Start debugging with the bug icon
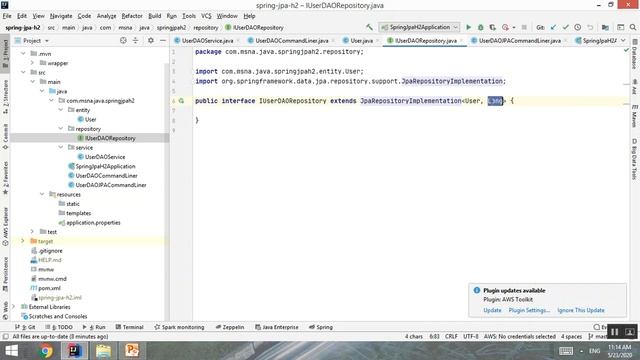This screenshot has width=640, height=360. 480,27
